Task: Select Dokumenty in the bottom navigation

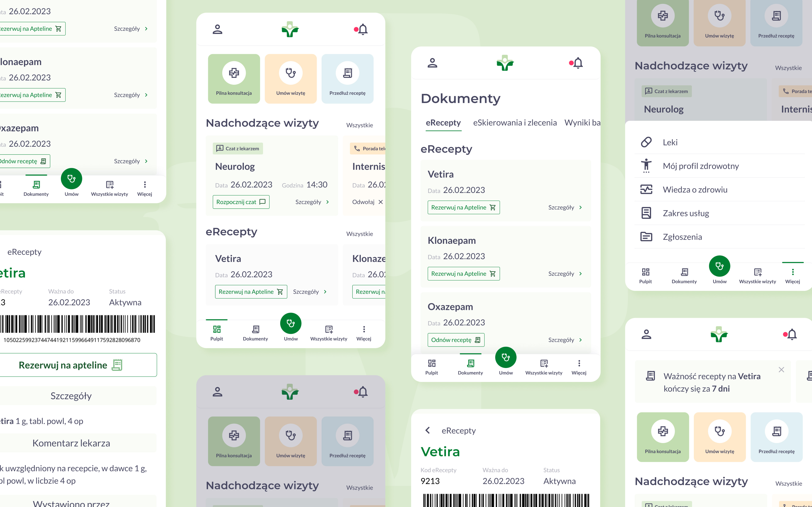Action: 255,332
